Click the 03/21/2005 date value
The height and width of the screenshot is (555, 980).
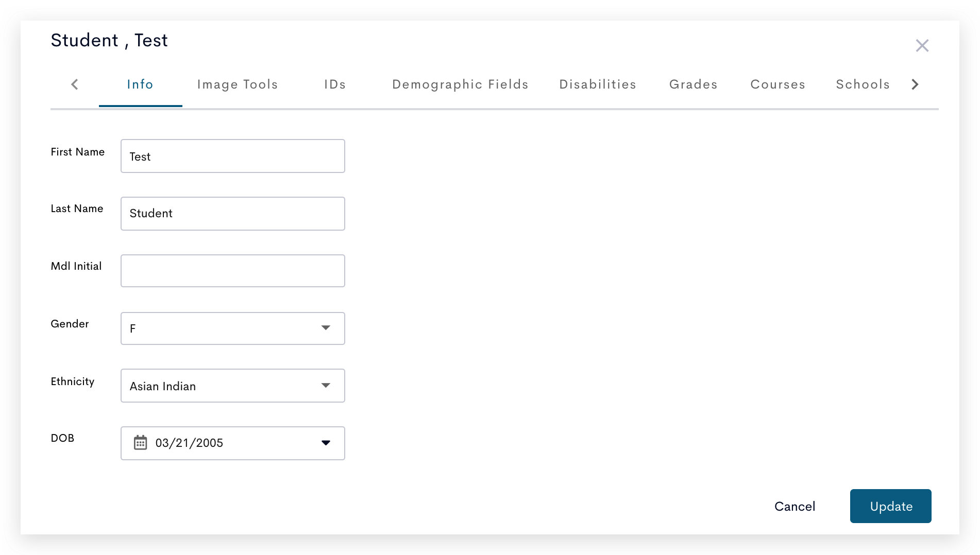pyautogui.click(x=189, y=443)
